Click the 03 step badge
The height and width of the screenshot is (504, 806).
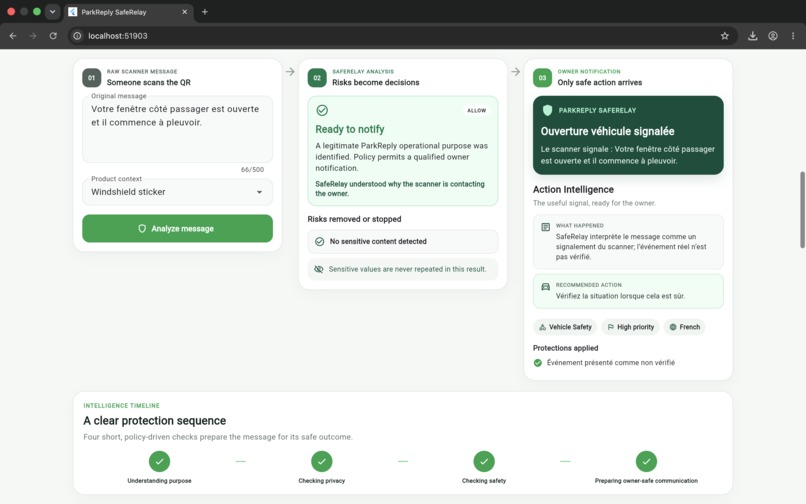click(542, 78)
